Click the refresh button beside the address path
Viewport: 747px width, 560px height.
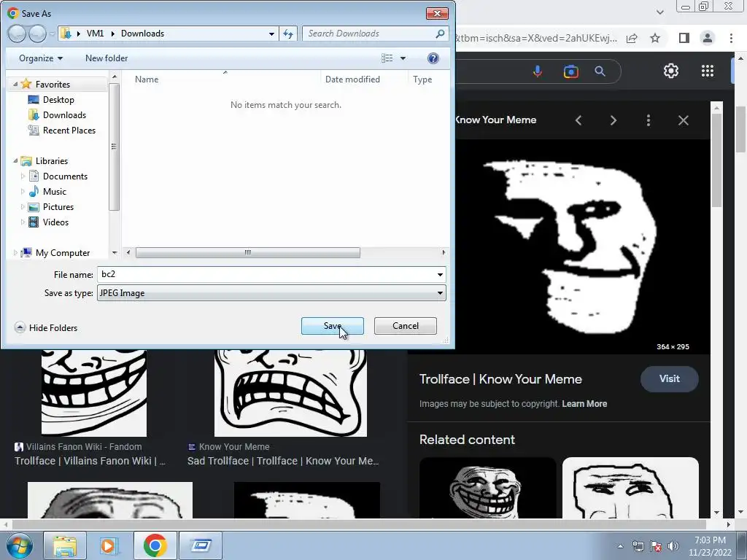[x=288, y=34]
